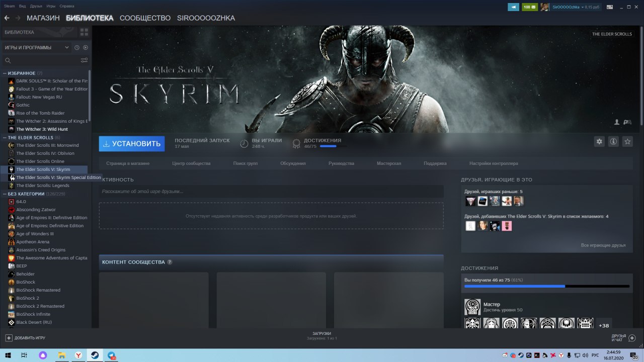
Task: Open Поддержка link
Action: (435, 163)
